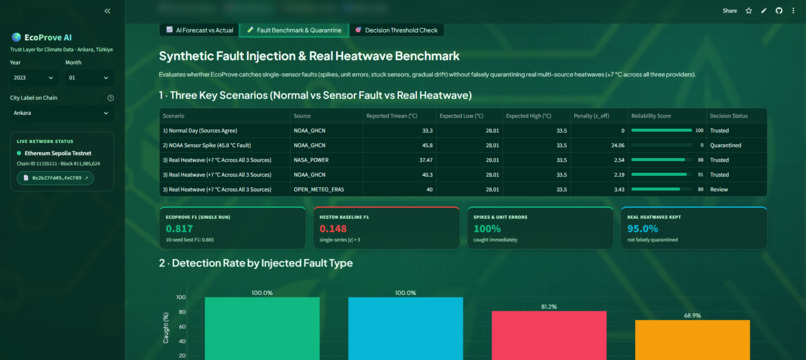The image size is (806, 360).
Task: Switch to the AI Forecast vs Actual tab
Action: pos(199,30)
